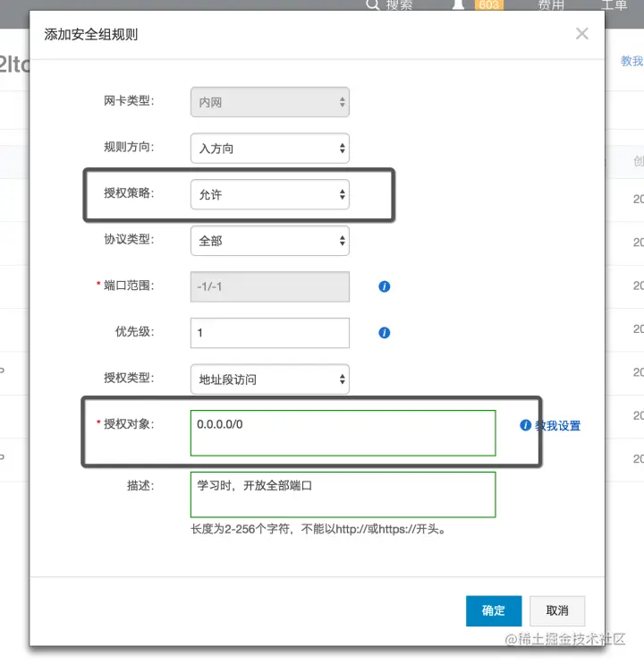The height and width of the screenshot is (665, 644).
Task: Cancel the dialog with the 取消 button
Action: (557, 610)
